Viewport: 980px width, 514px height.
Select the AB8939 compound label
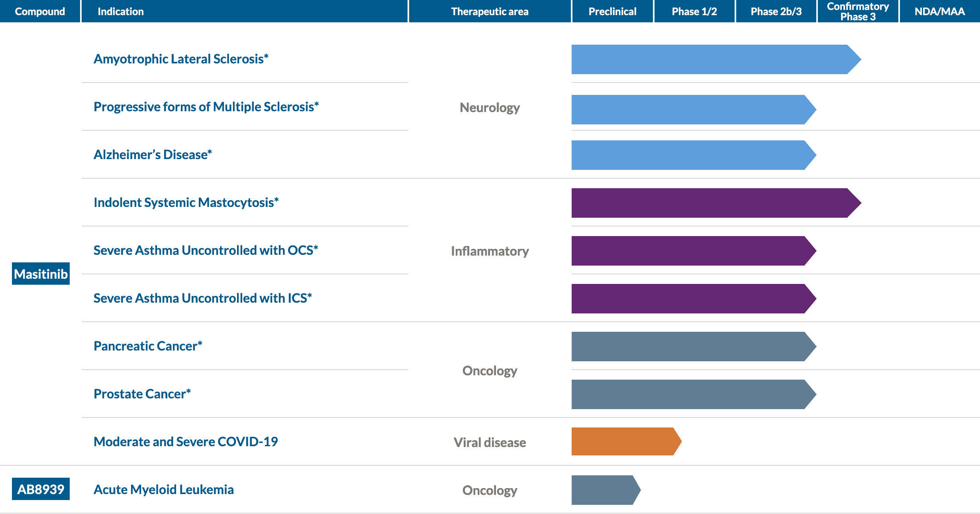tap(41, 489)
